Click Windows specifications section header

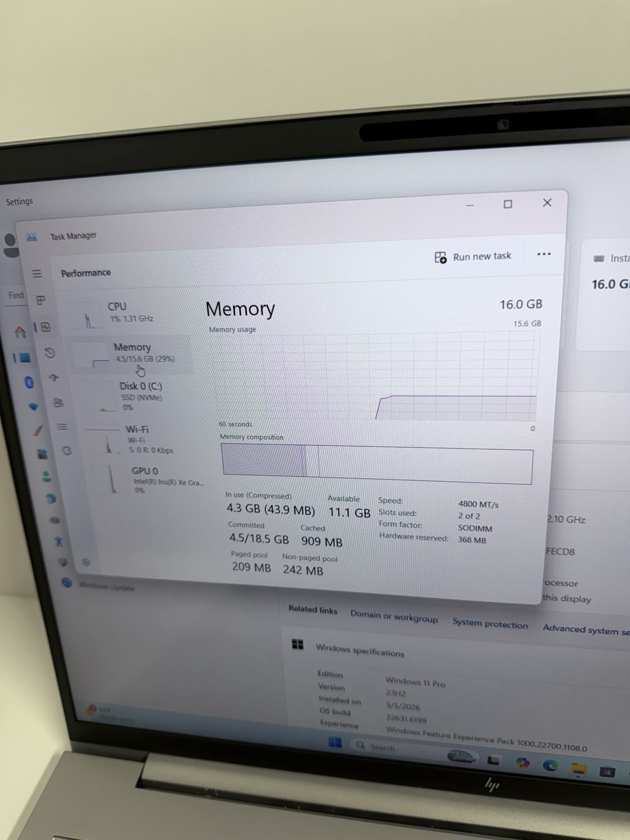point(360,651)
